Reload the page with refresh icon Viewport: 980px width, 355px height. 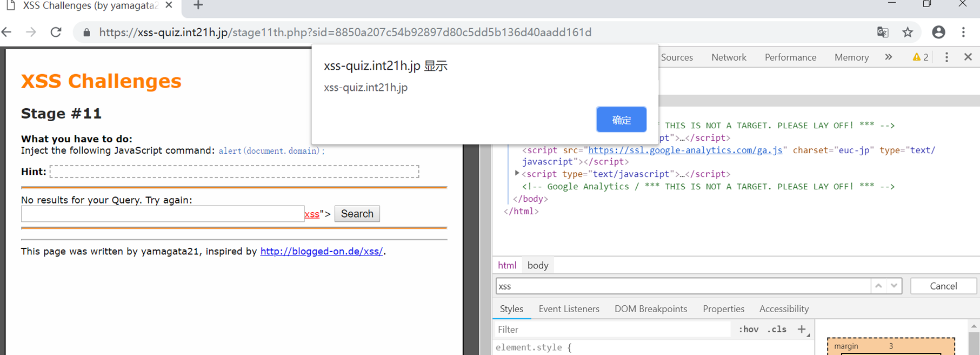coord(56,32)
